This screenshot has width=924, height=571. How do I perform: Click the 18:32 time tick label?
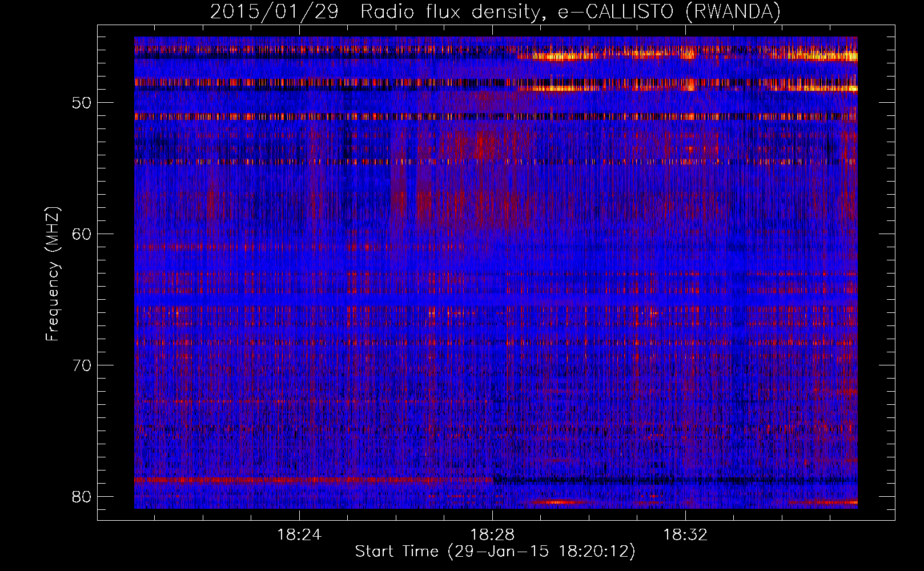(x=685, y=535)
